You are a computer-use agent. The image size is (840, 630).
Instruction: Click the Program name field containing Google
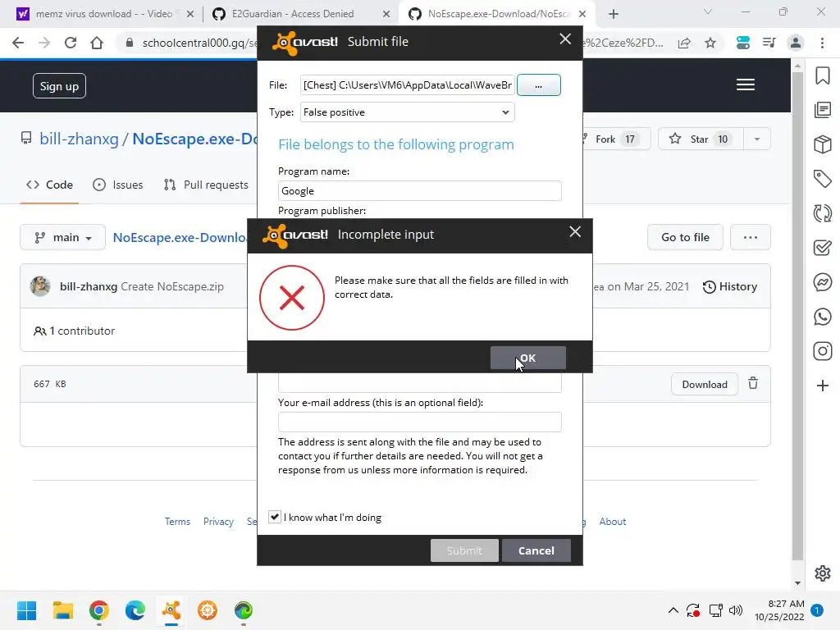[419, 191]
